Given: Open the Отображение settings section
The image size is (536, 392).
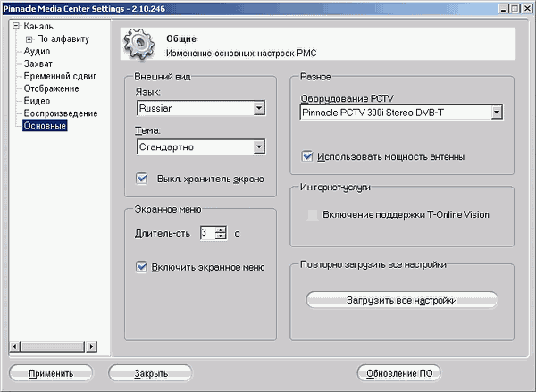Looking at the screenshot, I should click(x=51, y=89).
